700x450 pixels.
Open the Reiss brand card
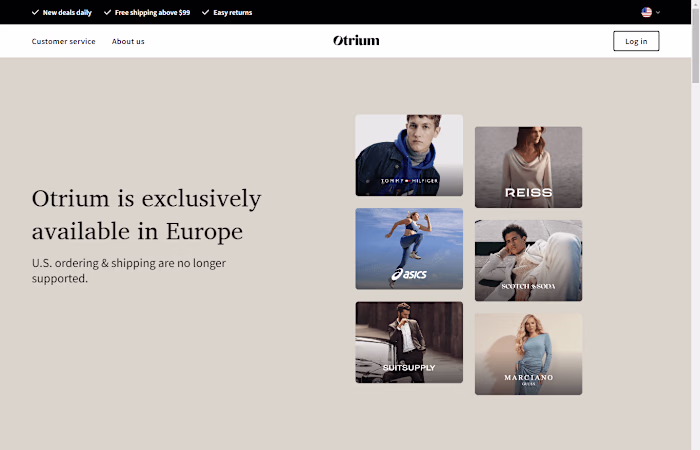[x=529, y=167]
